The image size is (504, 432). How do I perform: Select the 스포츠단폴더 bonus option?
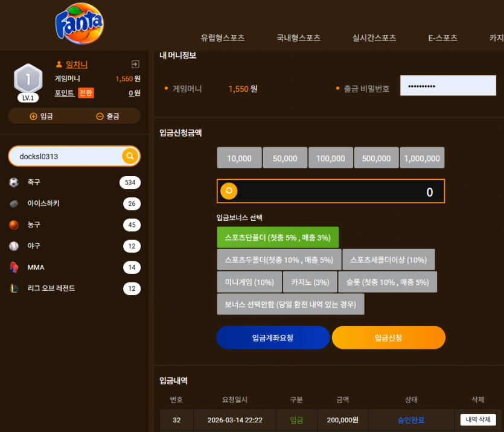point(278,237)
